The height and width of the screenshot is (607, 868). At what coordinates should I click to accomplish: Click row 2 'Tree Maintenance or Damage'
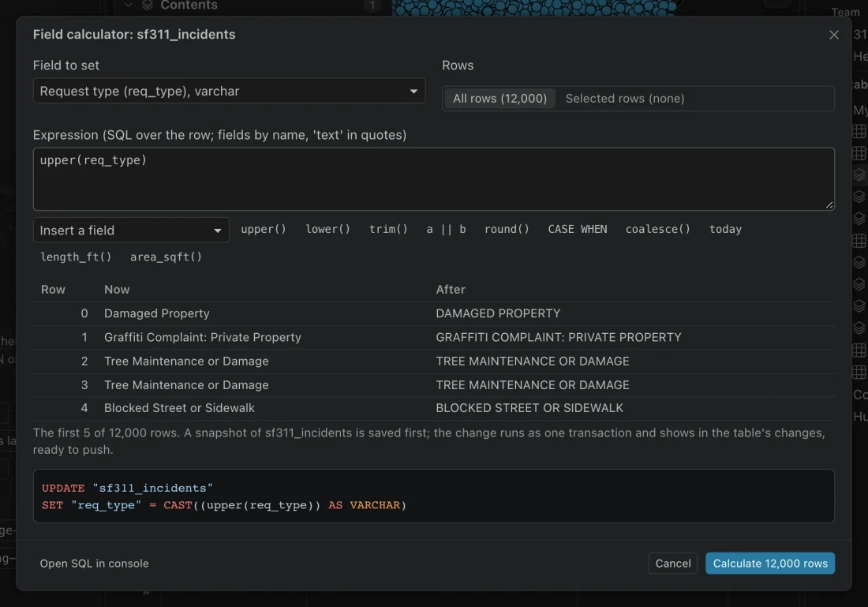tap(186, 361)
